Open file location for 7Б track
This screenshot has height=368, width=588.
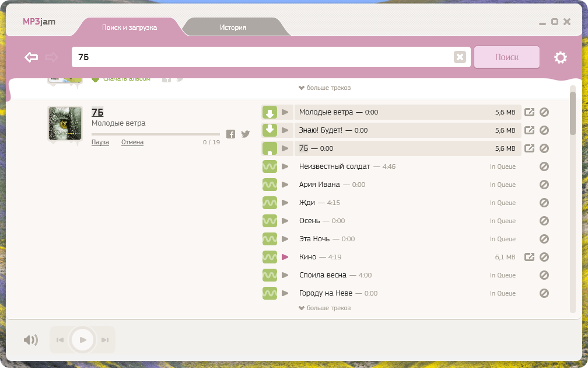(529, 148)
